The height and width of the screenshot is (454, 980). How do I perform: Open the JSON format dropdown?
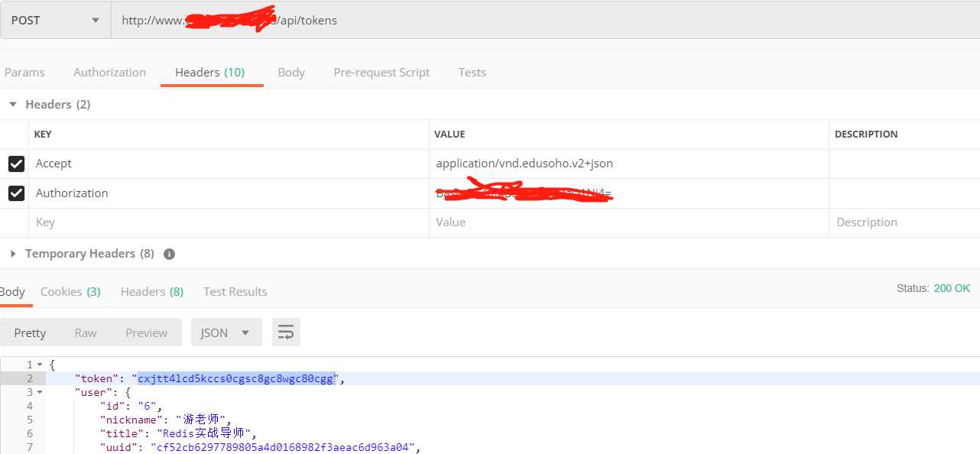tap(226, 332)
